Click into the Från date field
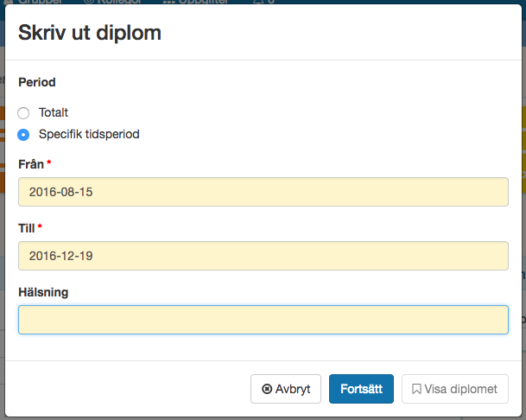The width and height of the screenshot is (526, 420). point(263,192)
